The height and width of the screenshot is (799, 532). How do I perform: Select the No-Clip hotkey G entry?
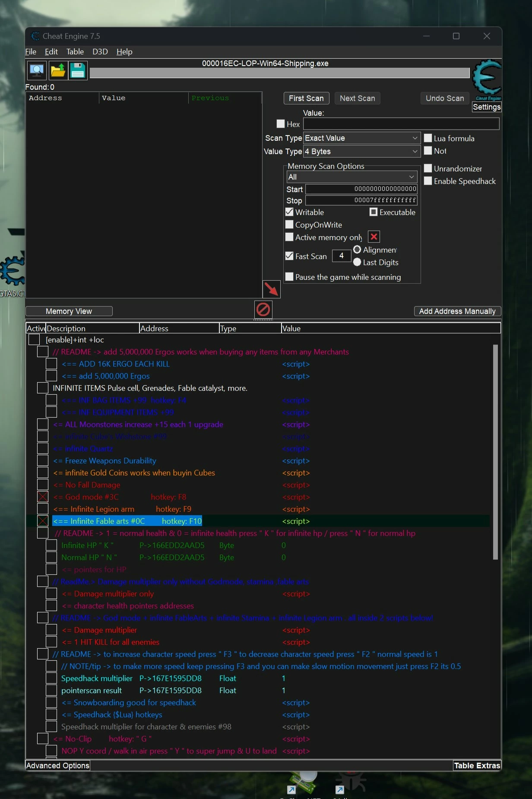click(102, 739)
